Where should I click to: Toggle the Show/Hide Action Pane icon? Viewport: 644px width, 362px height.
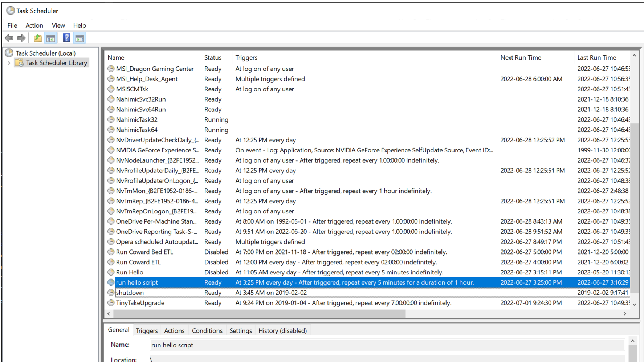[80, 38]
